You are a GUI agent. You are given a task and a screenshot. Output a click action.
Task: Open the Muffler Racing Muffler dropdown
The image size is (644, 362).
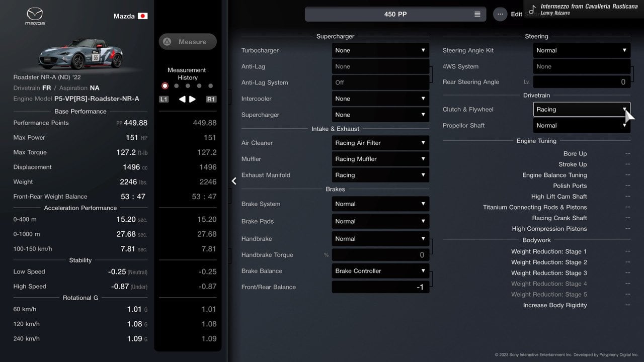(x=380, y=159)
